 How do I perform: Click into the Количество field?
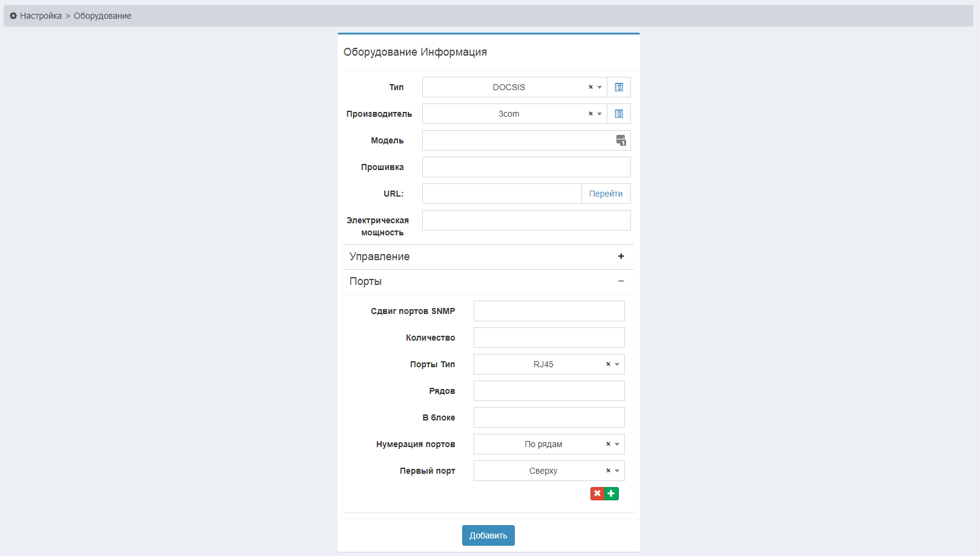click(x=549, y=338)
